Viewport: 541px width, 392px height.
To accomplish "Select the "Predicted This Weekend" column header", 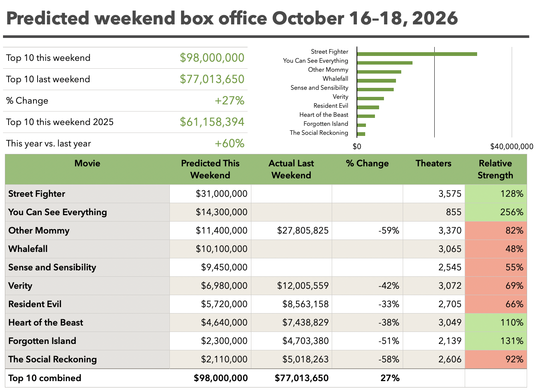I will point(210,169).
